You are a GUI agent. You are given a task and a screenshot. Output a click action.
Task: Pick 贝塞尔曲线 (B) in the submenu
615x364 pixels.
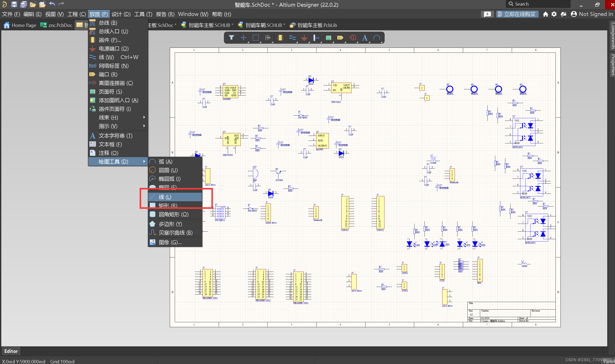pos(175,232)
